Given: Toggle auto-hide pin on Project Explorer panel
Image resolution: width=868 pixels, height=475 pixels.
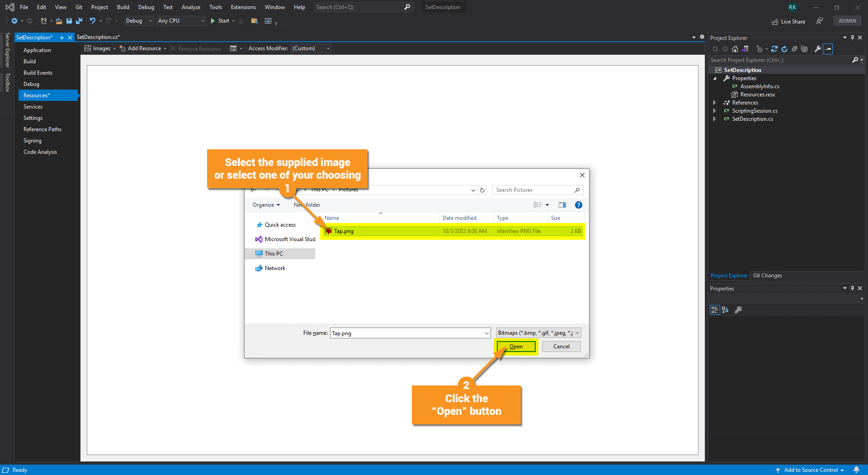Looking at the screenshot, I should (x=852, y=38).
